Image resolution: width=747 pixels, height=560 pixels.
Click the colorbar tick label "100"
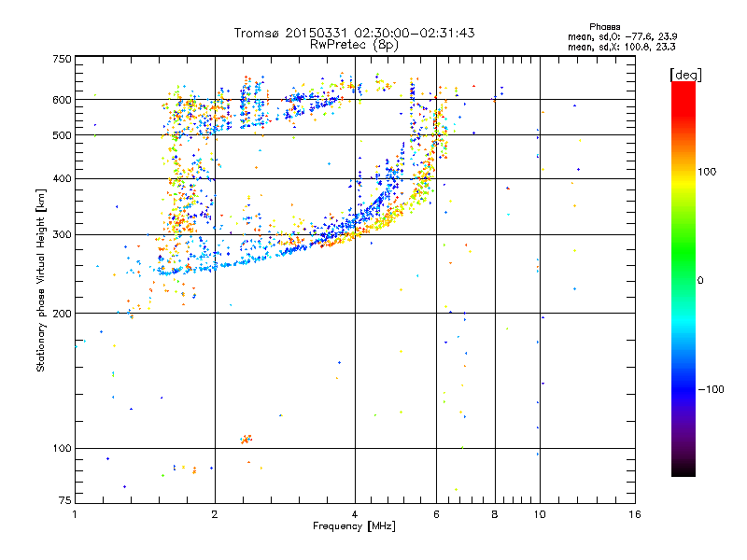tap(707, 172)
